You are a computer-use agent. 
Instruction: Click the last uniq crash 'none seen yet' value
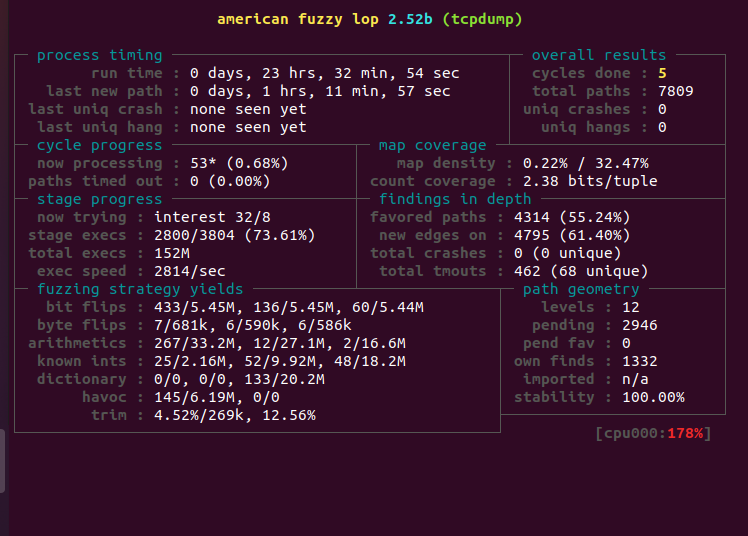click(x=248, y=109)
